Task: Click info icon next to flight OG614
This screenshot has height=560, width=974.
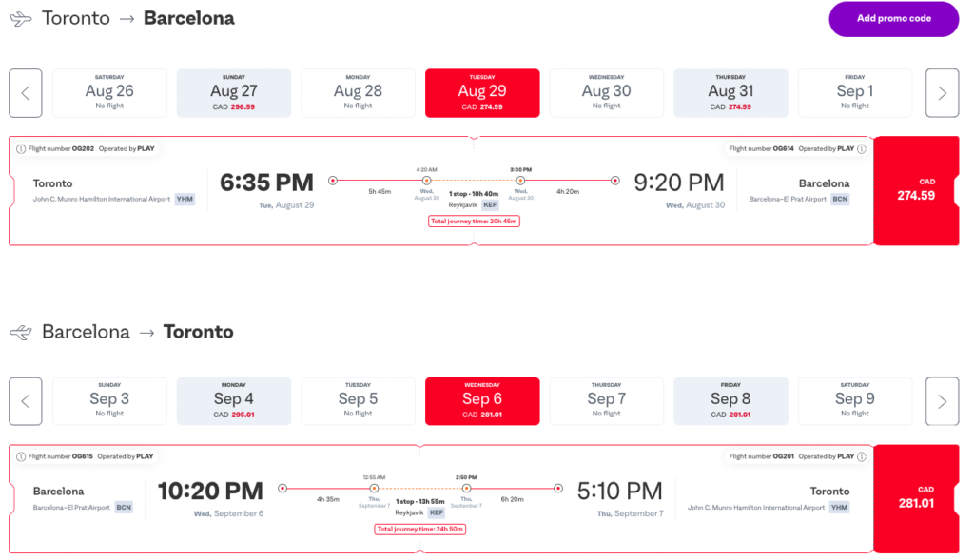Action: click(x=862, y=148)
